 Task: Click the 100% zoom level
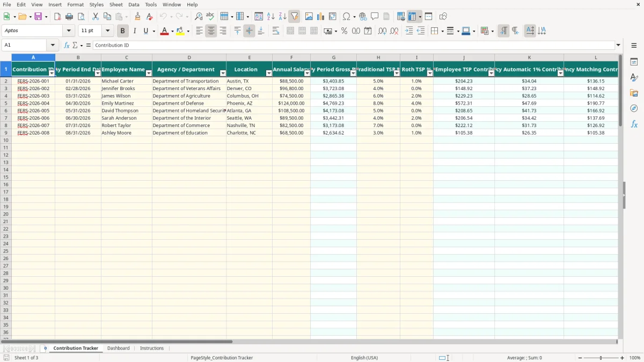(635, 358)
